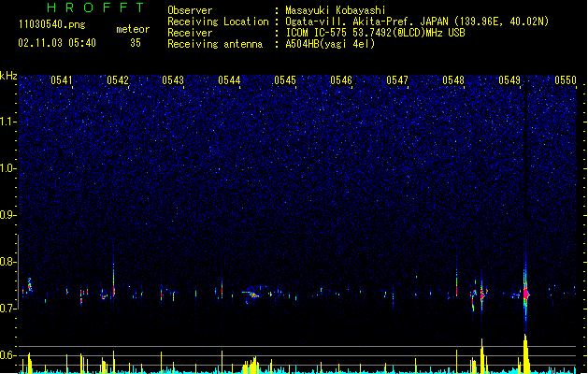The image size is (588, 374).
Task: Click the meteor label
Action: pyautogui.click(x=133, y=29)
